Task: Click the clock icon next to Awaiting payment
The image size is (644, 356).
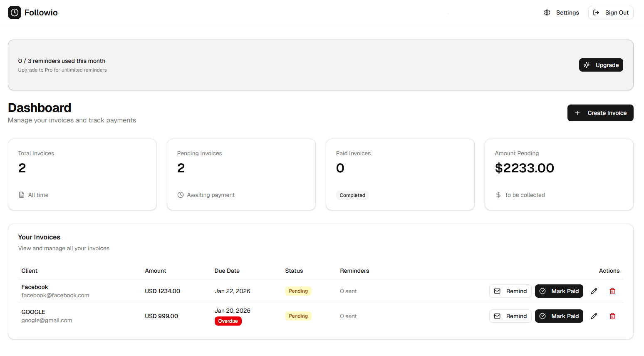Action: click(x=180, y=195)
